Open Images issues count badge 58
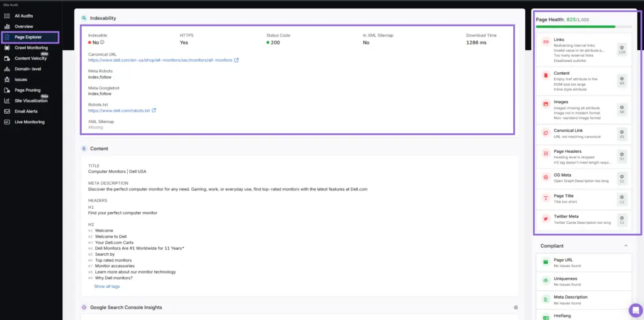 pos(622,109)
